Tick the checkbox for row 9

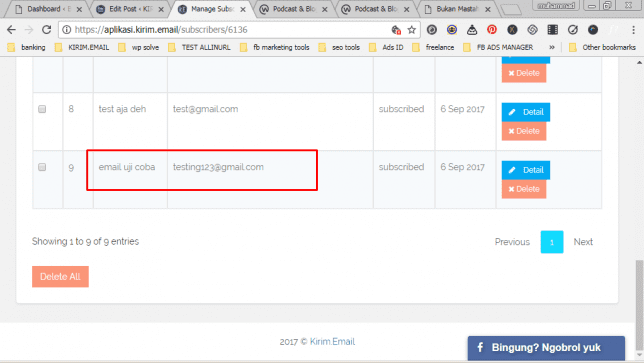coord(42,167)
